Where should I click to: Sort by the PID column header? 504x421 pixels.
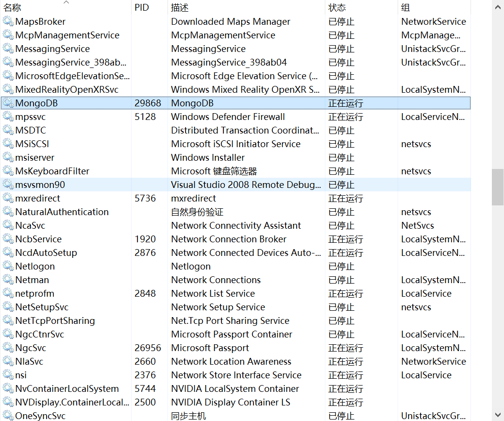click(150, 7)
